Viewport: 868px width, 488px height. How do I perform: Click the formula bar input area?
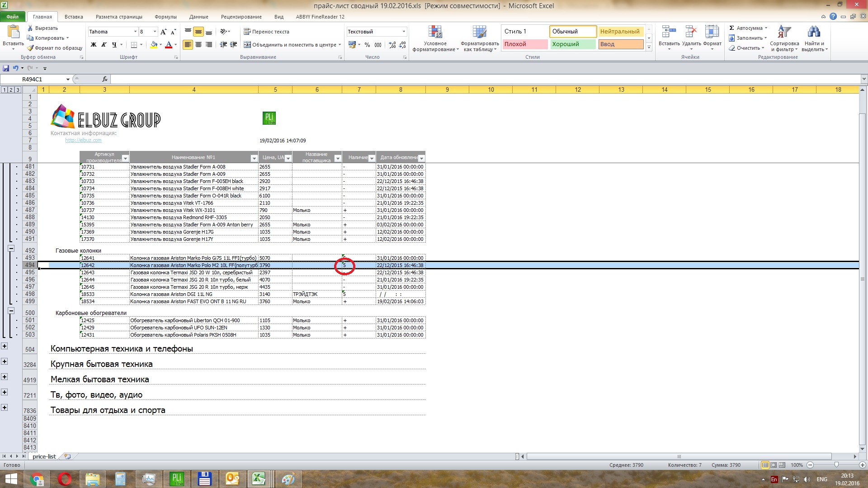point(485,79)
